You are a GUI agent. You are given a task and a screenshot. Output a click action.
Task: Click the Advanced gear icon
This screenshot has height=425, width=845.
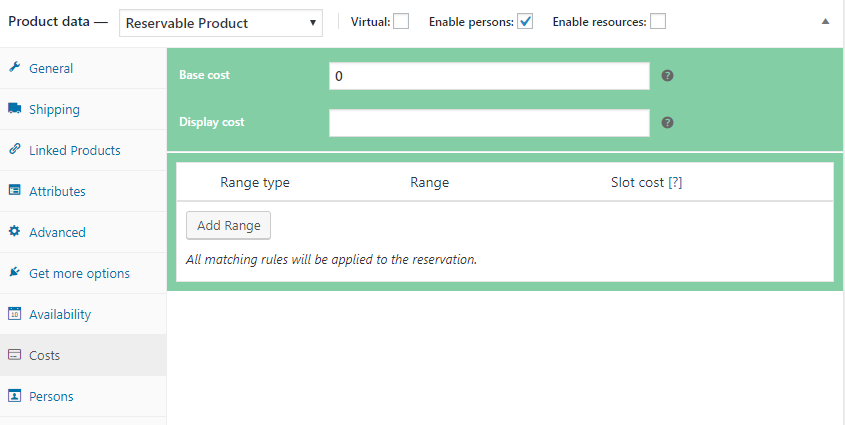point(15,232)
